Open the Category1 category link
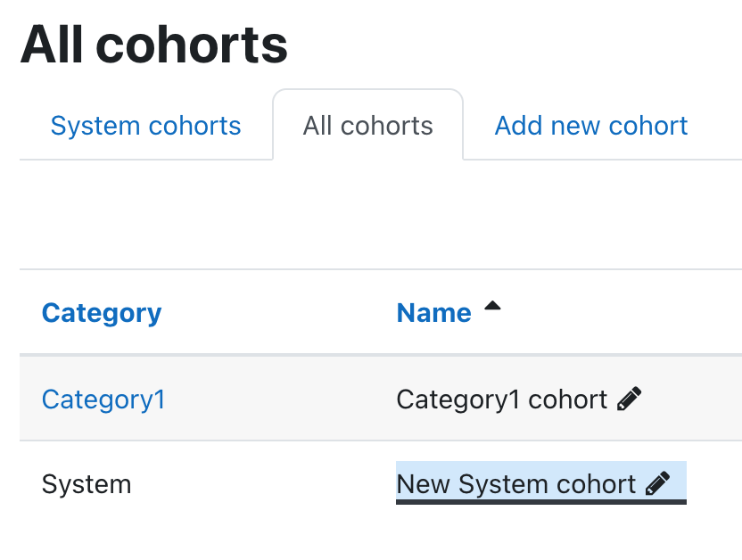Viewport: 742px width, 560px height. coord(103,399)
